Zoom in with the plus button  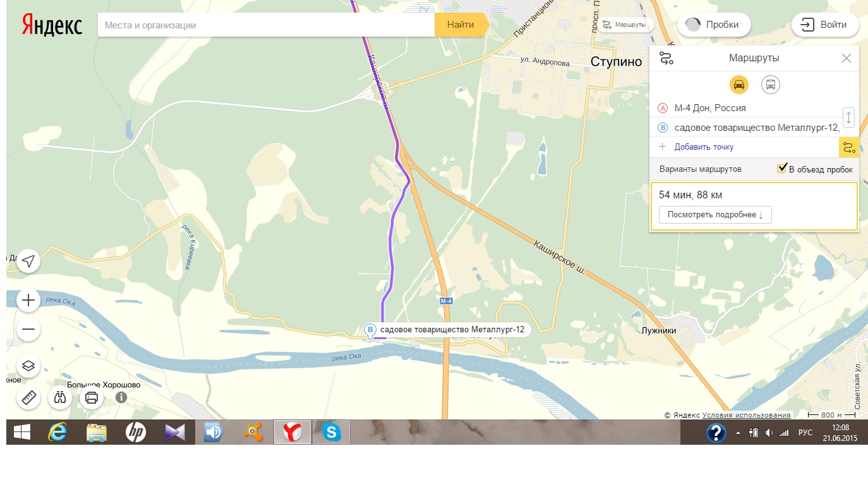(28, 300)
